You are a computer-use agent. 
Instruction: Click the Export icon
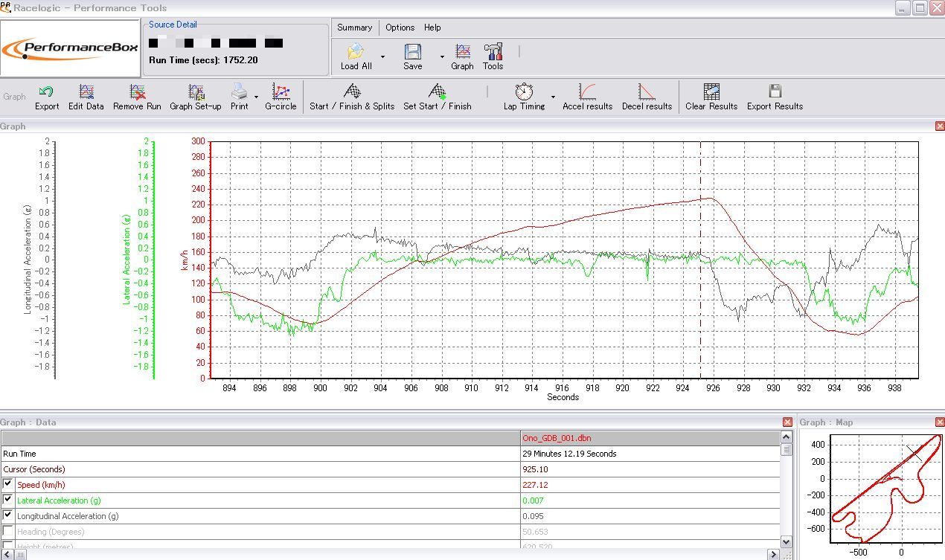point(47,92)
